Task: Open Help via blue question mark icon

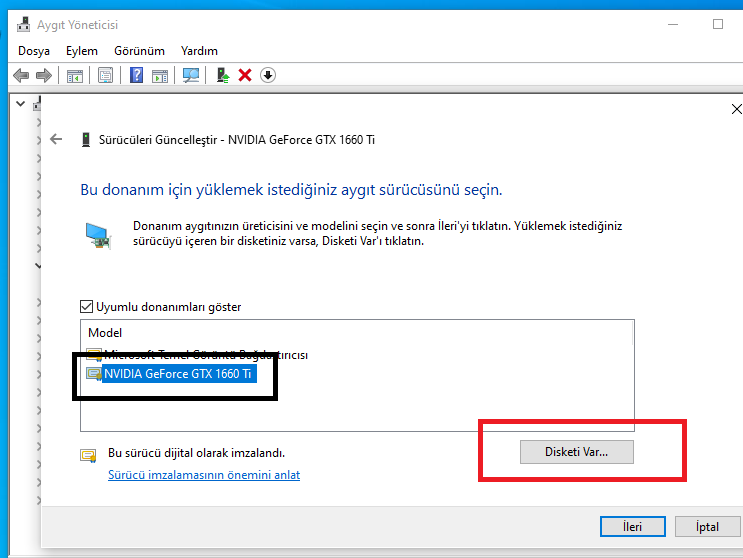Action: click(x=136, y=75)
